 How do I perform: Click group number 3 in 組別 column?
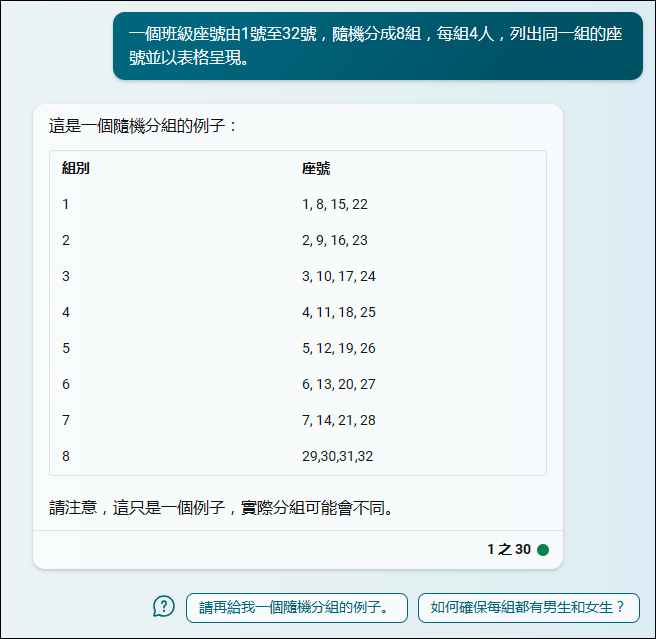(x=66, y=276)
